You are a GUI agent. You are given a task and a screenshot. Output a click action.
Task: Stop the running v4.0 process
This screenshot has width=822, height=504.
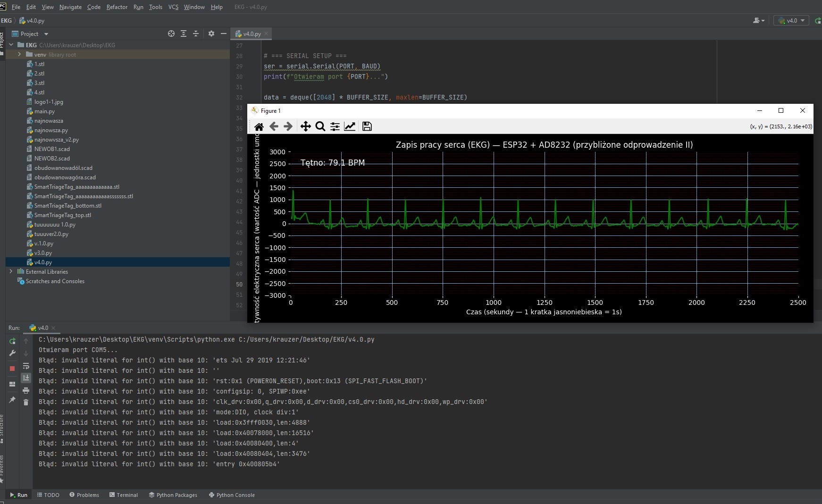click(12, 369)
